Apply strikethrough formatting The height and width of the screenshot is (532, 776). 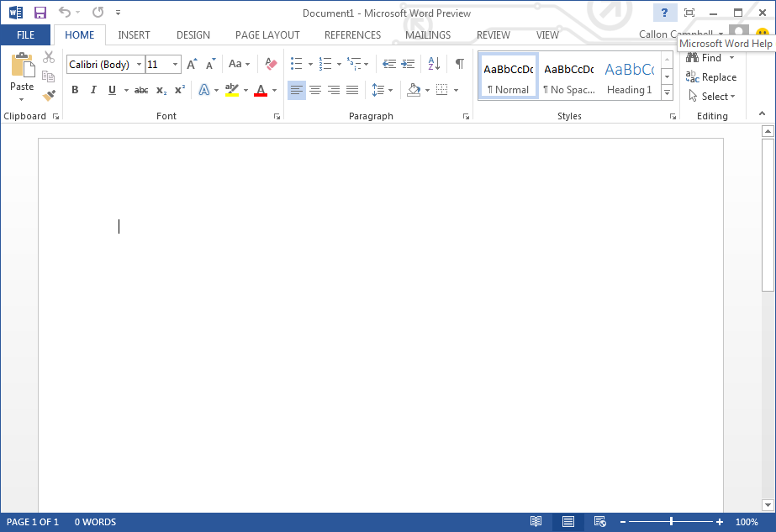click(x=141, y=90)
